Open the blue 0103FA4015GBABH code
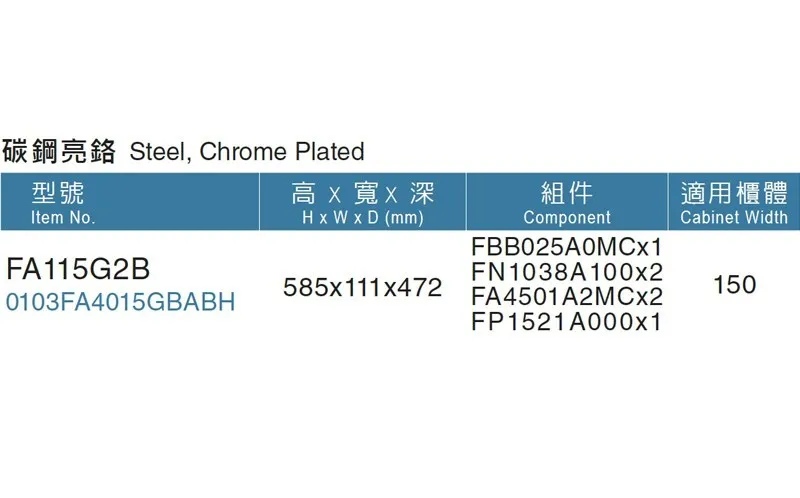This screenshot has width=800, height=498. [x=120, y=302]
